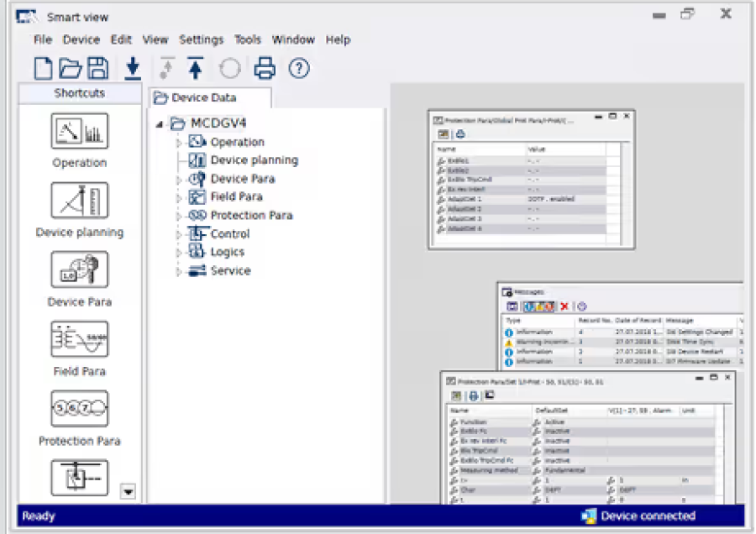Select the Operation shortcut in Shortcuts panel
The height and width of the screenshot is (534, 756).
point(80,131)
